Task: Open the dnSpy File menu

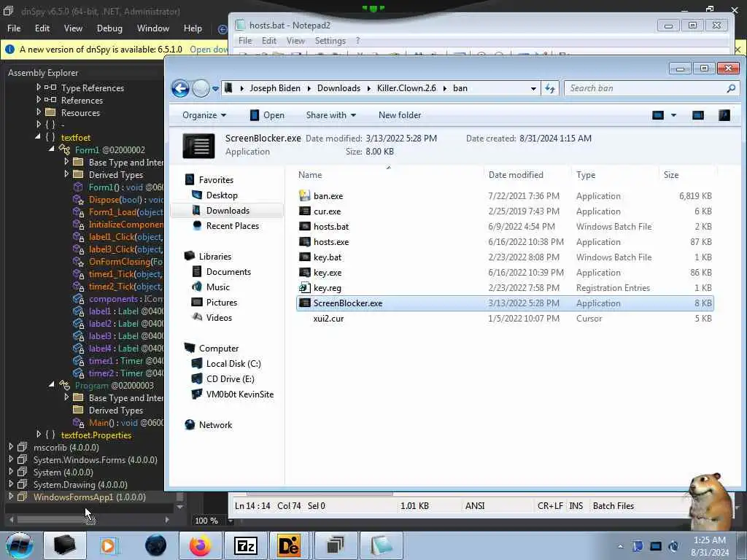Action: point(14,28)
